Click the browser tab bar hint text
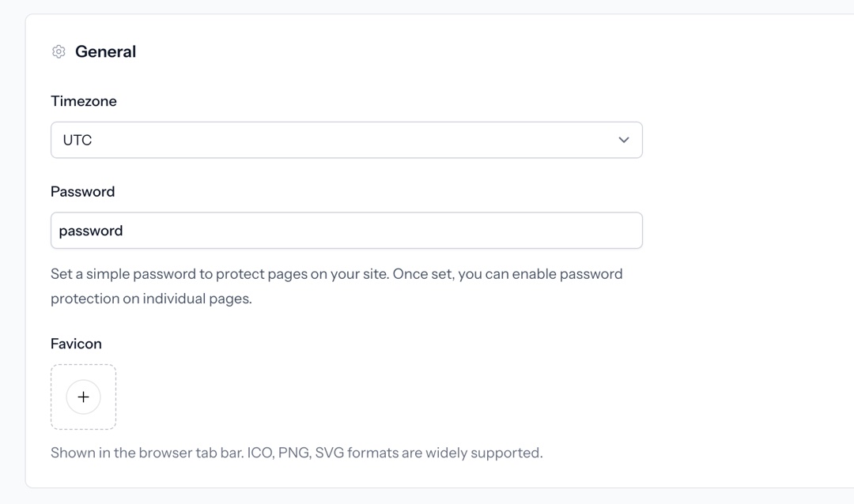The image size is (854, 504). pos(297,452)
